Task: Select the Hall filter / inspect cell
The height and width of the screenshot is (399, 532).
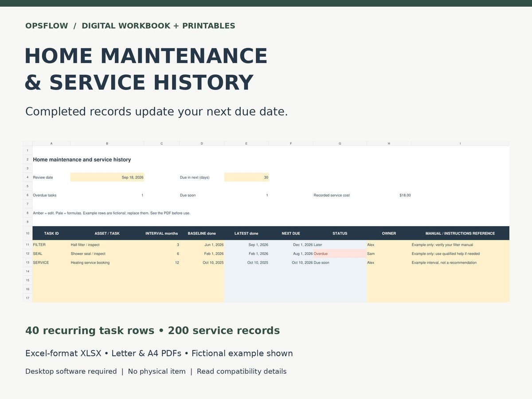Action: 107,245
